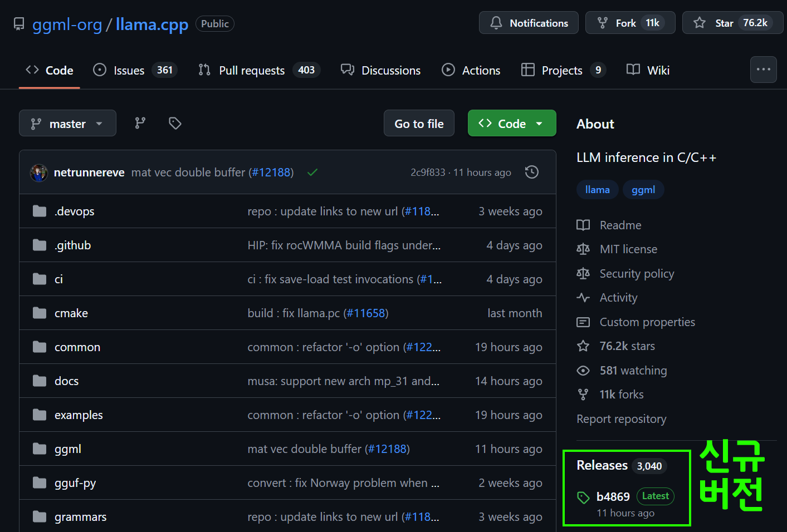Fork the repository
Image resolution: width=787 pixels, height=532 pixels.
[630, 23]
